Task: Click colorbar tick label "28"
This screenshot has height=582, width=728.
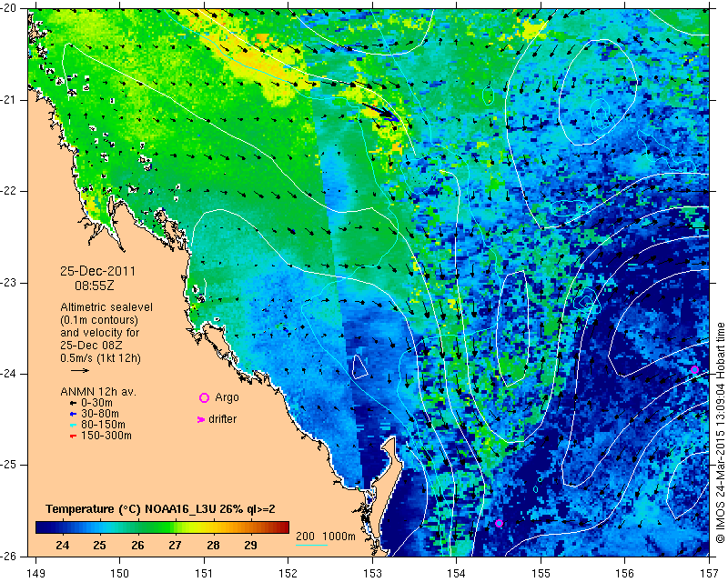Action: click(213, 546)
